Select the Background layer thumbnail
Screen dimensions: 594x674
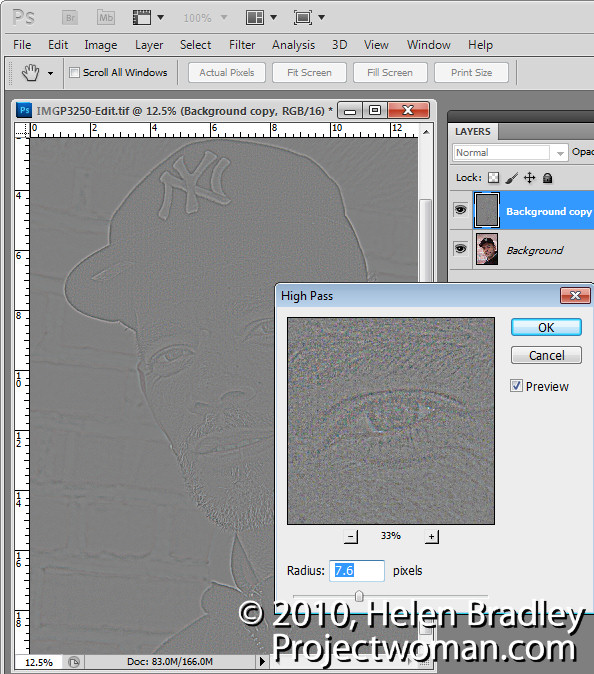click(487, 249)
